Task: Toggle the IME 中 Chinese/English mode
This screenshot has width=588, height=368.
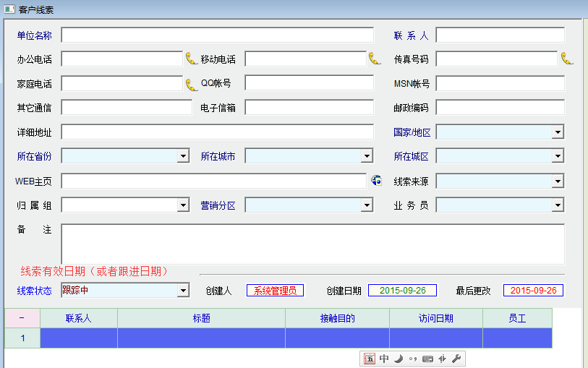Action: (x=384, y=359)
